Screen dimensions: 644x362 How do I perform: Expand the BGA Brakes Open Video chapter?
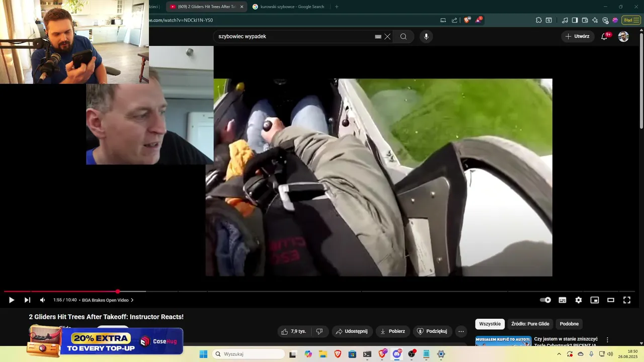coord(108,300)
